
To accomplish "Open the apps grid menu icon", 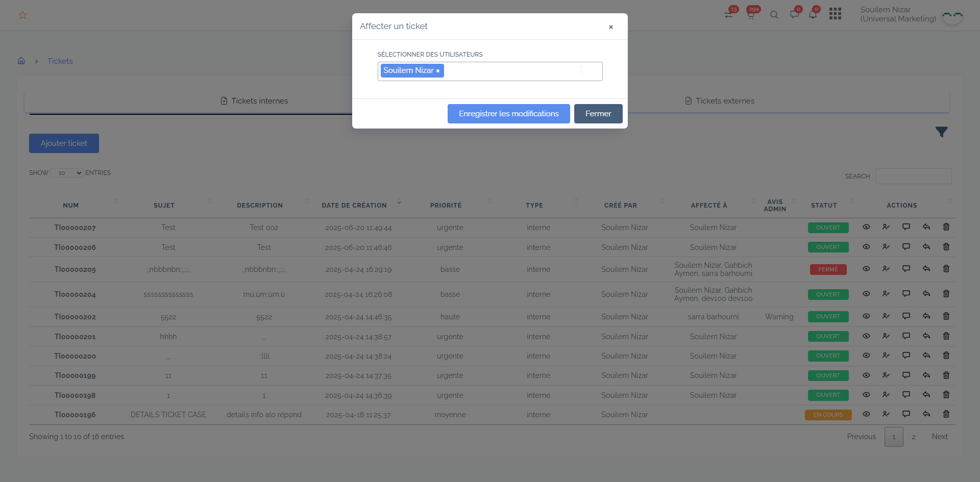I will (x=835, y=14).
